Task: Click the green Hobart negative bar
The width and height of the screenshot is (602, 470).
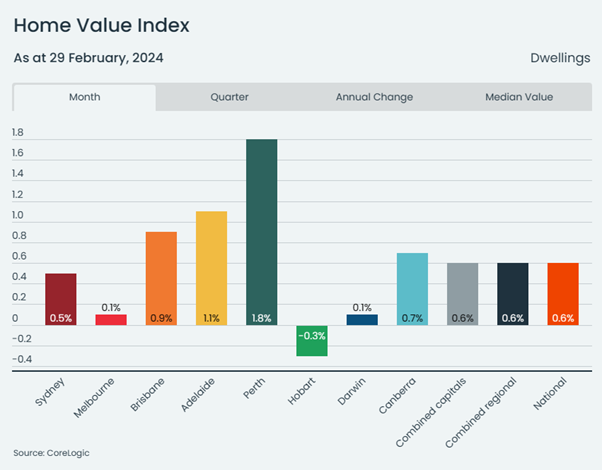Action: click(311, 340)
